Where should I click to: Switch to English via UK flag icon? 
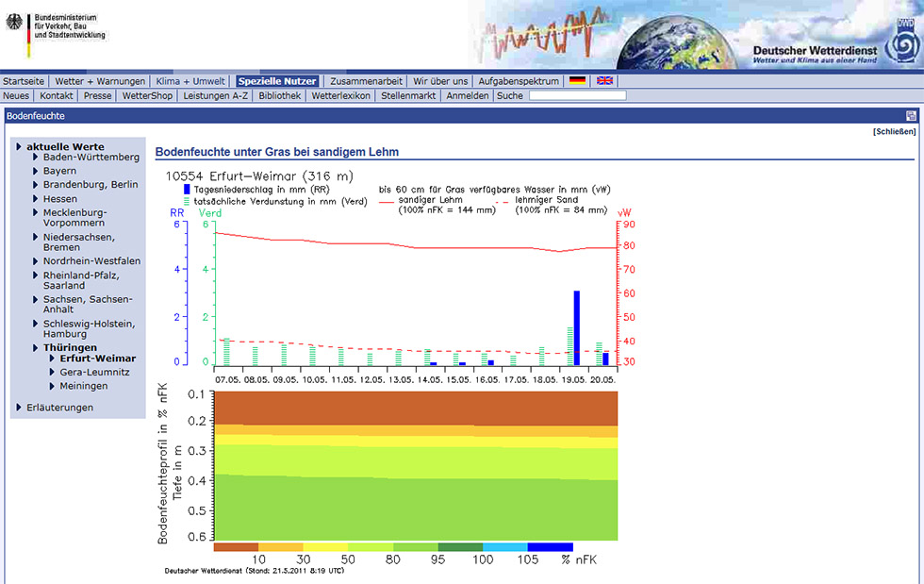tap(604, 81)
